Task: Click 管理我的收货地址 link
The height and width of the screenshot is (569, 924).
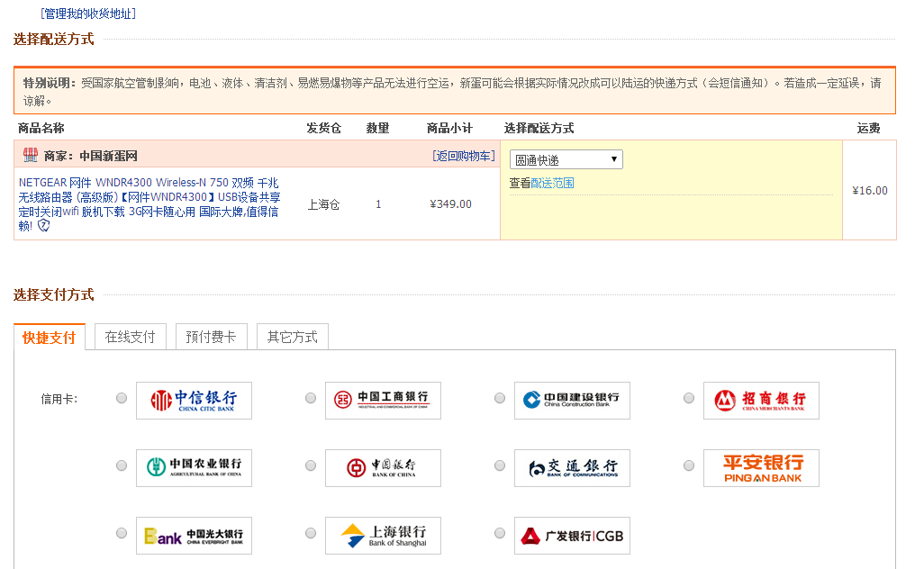Action: pos(88,14)
